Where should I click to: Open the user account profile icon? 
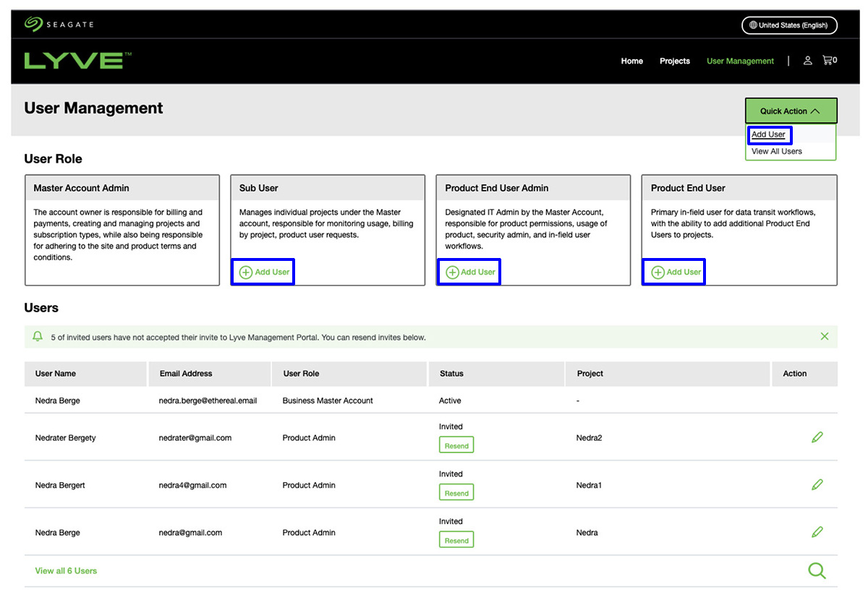pyautogui.click(x=807, y=61)
